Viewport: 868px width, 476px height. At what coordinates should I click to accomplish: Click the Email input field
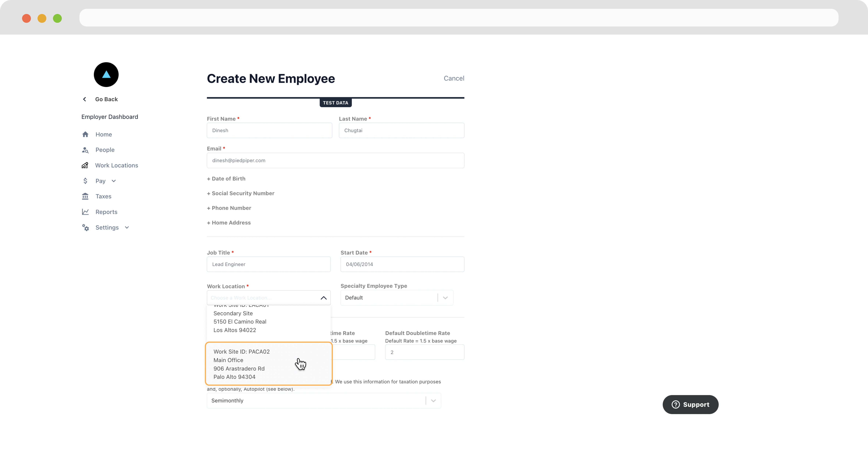[335, 160]
